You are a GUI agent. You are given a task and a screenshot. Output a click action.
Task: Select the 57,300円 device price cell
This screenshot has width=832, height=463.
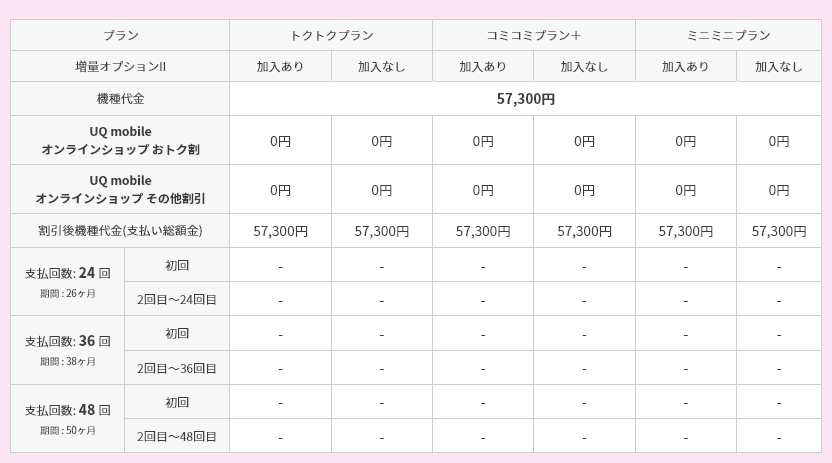(x=525, y=99)
